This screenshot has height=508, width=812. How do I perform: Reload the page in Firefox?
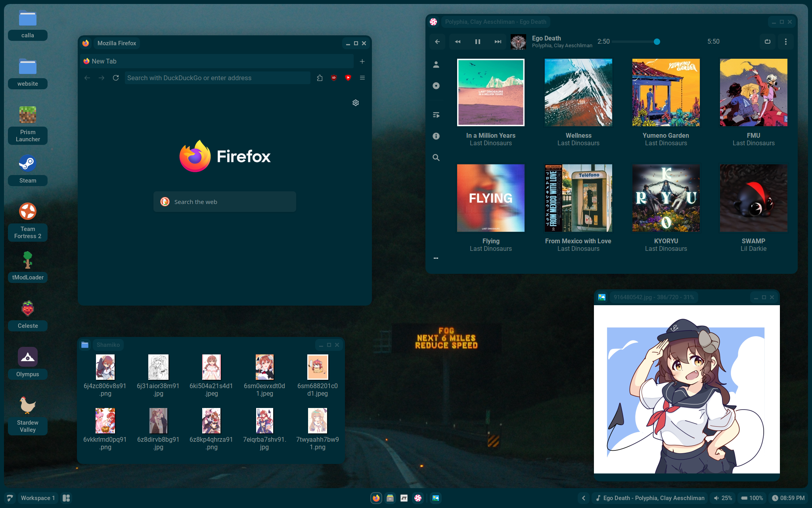tap(116, 78)
